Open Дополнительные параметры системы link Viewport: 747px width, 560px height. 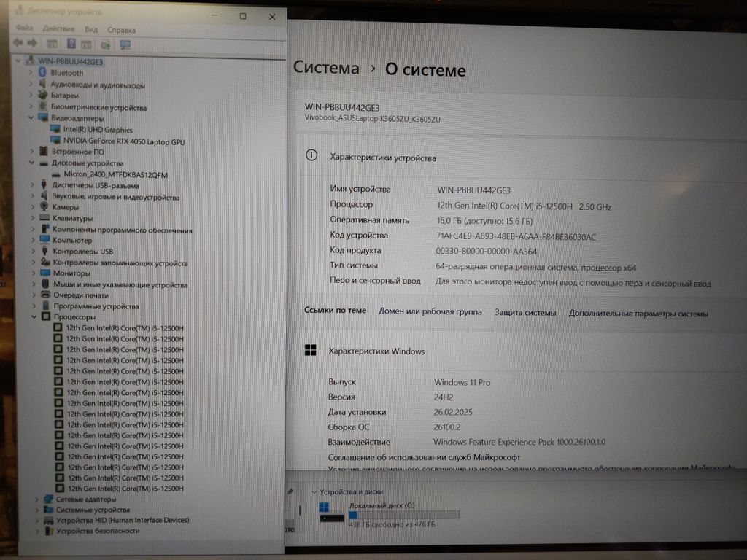pos(638,314)
